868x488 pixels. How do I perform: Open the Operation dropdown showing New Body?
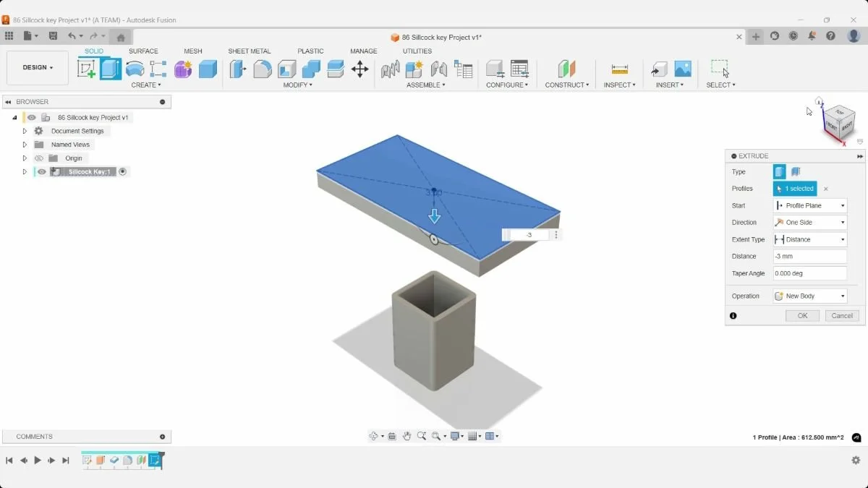pyautogui.click(x=810, y=296)
